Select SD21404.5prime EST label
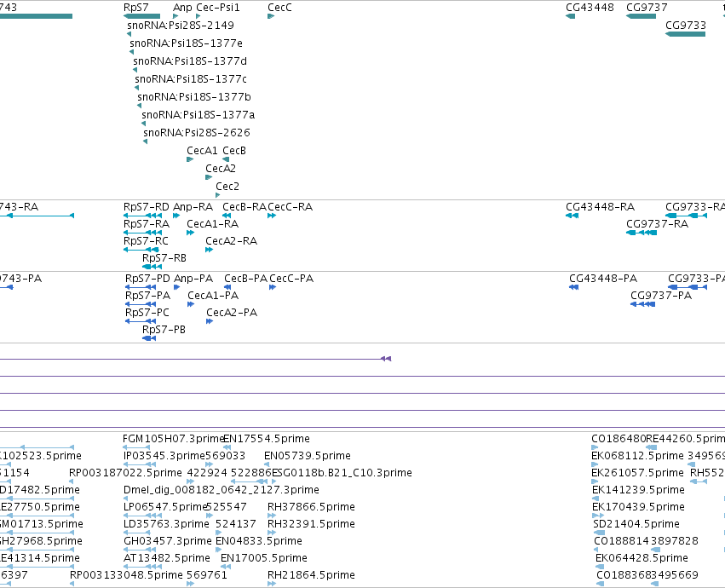The width and height of the screenshot is (725, 588). [636, 524]
